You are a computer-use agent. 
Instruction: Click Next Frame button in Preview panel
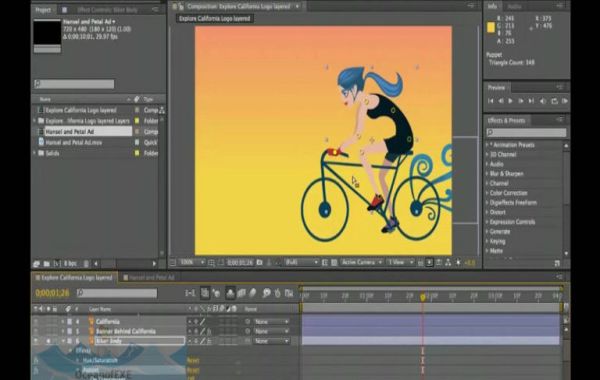(x=521, y=101)
